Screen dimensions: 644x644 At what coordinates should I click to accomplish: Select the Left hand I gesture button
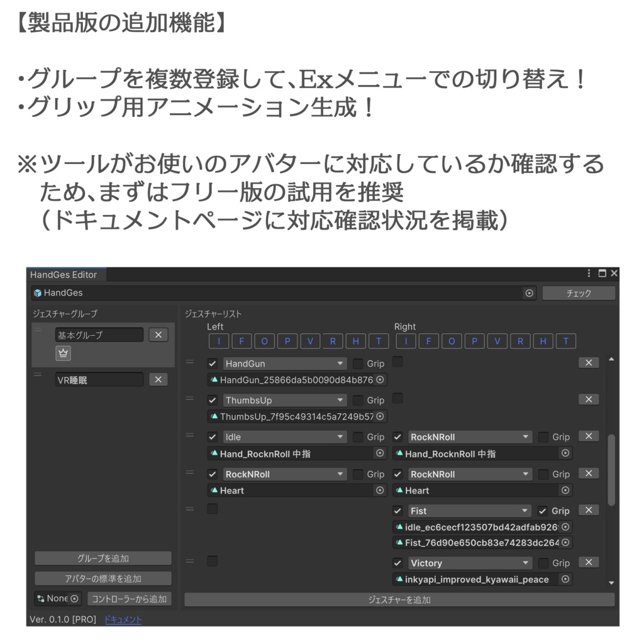(218, 341)
